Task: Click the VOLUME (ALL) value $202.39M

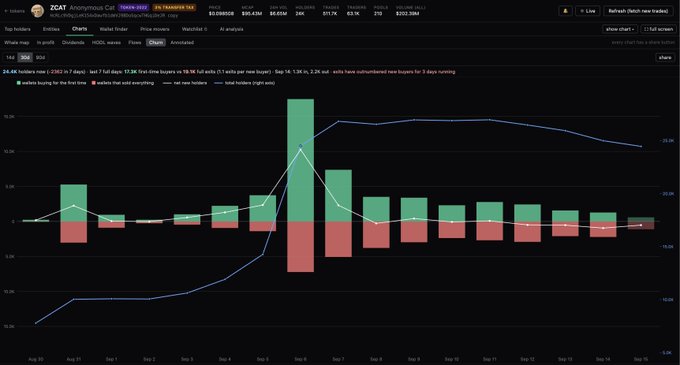Action: [408, 14]
